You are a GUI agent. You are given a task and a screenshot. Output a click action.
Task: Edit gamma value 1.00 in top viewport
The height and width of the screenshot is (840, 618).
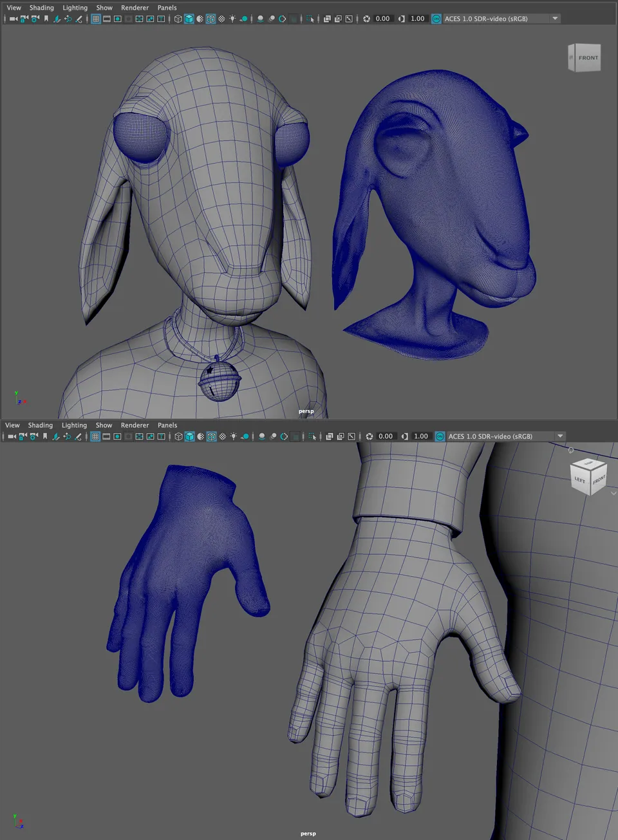[x=418, y=19]
